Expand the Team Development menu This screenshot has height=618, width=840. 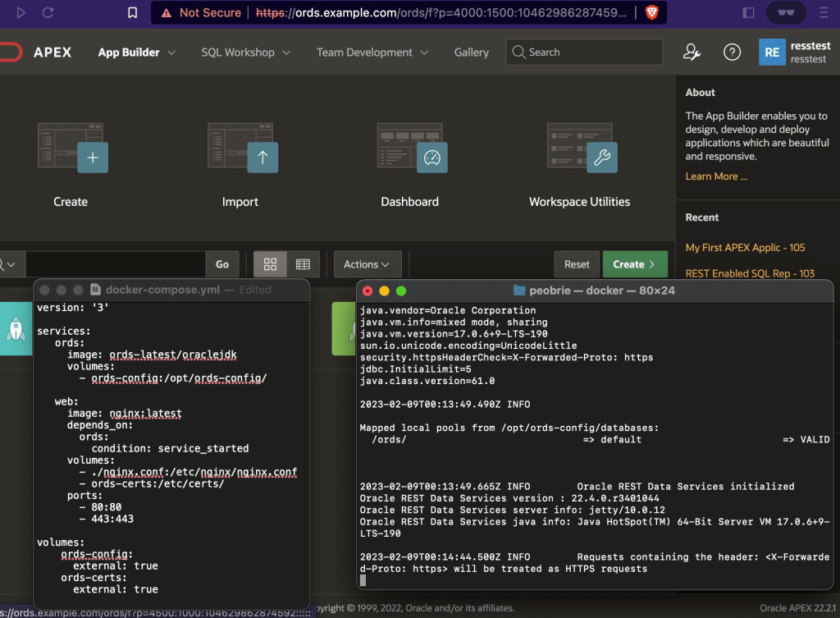coord(372,53)
